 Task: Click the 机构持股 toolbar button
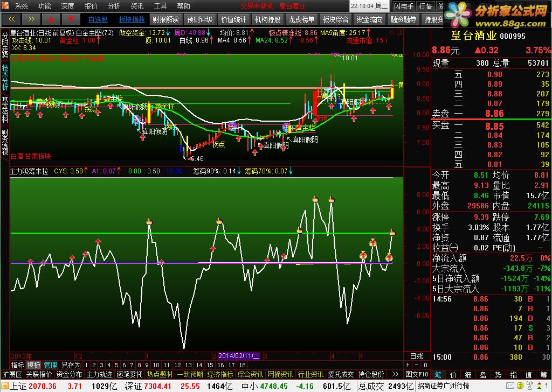pyautogui.click(x=267, y=19)
